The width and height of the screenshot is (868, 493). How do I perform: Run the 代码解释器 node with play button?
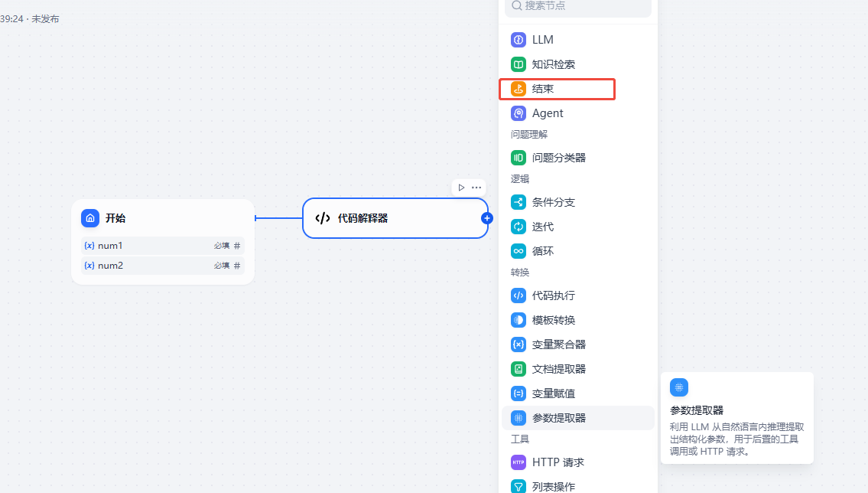(x=460, y=187)
